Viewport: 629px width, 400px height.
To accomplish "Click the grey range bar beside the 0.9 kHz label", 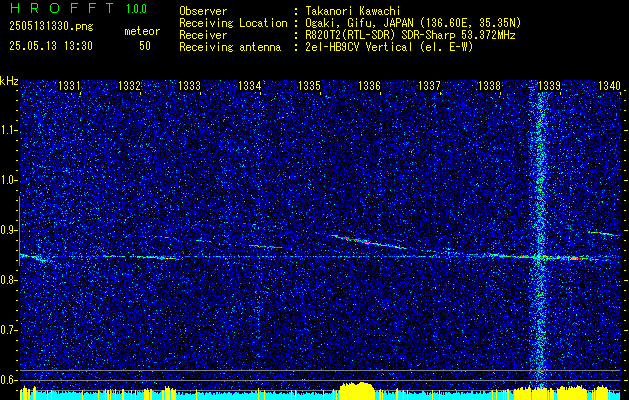I will tap(19, 231).
